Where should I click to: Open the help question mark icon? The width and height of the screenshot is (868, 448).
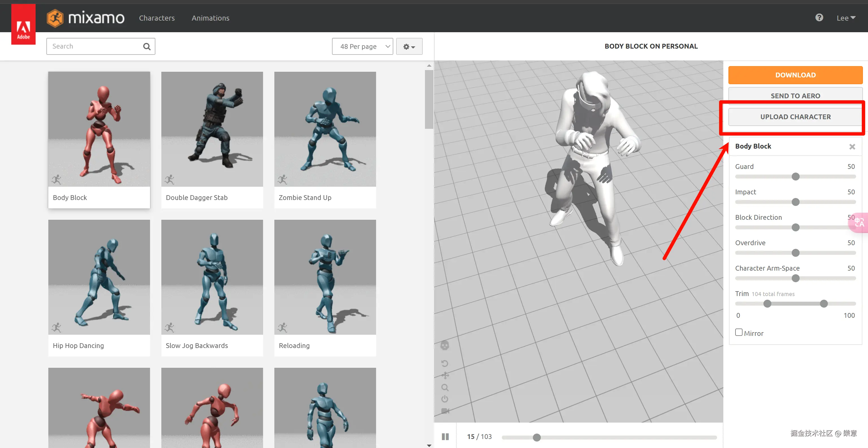tap(819, 18)
